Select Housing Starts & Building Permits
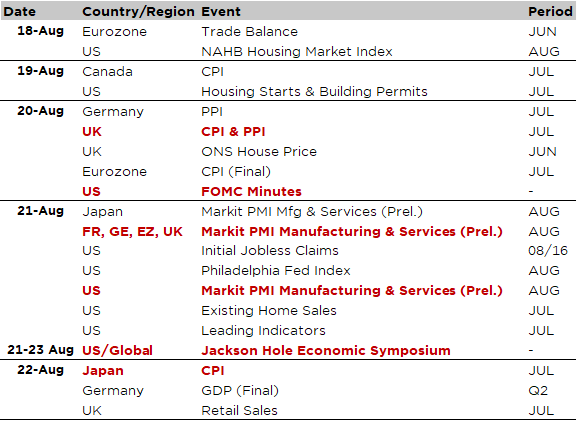Image resolution: width=577 pixels, height=421 pixels. [314, 91]
